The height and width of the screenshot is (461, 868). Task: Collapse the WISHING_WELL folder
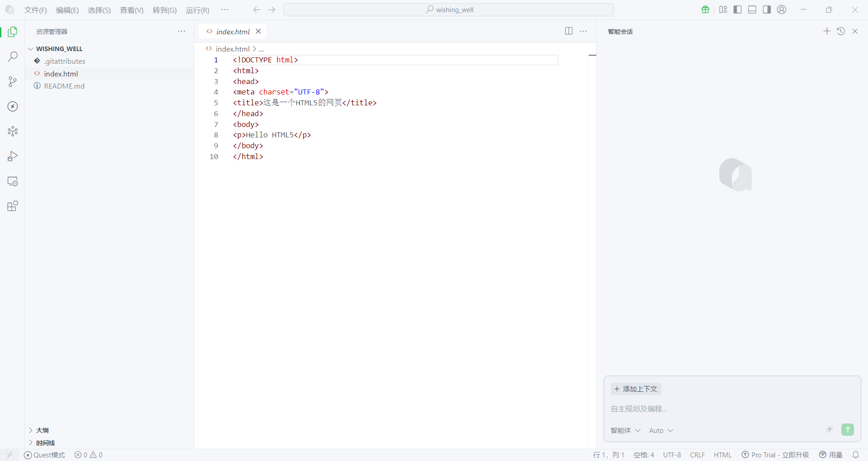click(x=59, y=49)
